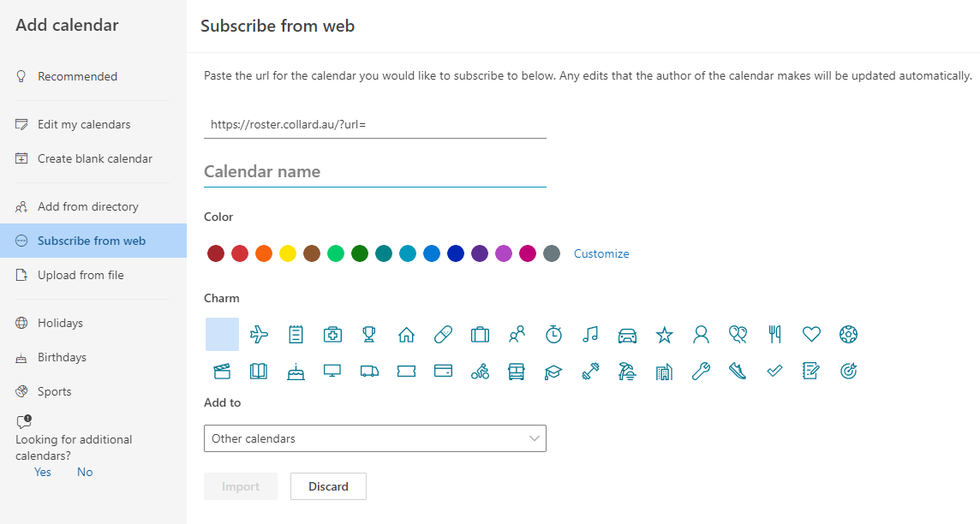The height and width of the screenshot is (524, 980).
Task: Select the wrench charm icon
Action: pyautogui.click(x=701, y=371)
